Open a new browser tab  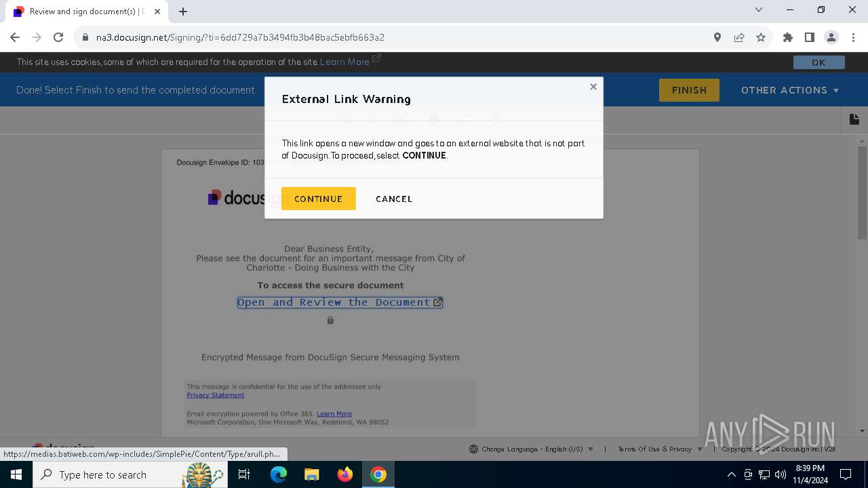click(183, 12)
